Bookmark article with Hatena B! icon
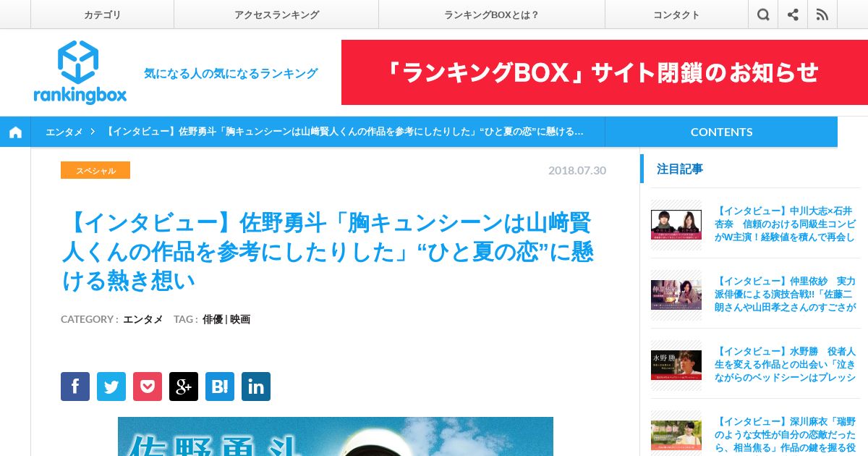The height and width of the screenshot is (456, 868). click(220, 387)
